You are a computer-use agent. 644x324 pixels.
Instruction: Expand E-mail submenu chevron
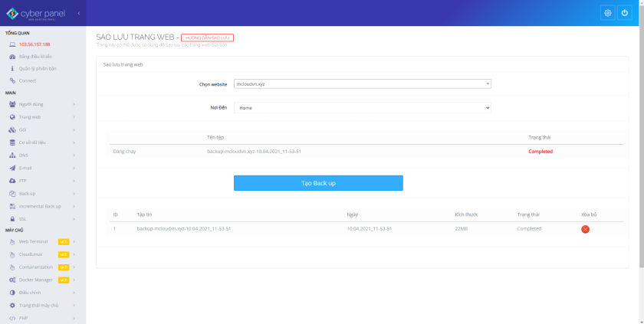click(x=74, y=169)
